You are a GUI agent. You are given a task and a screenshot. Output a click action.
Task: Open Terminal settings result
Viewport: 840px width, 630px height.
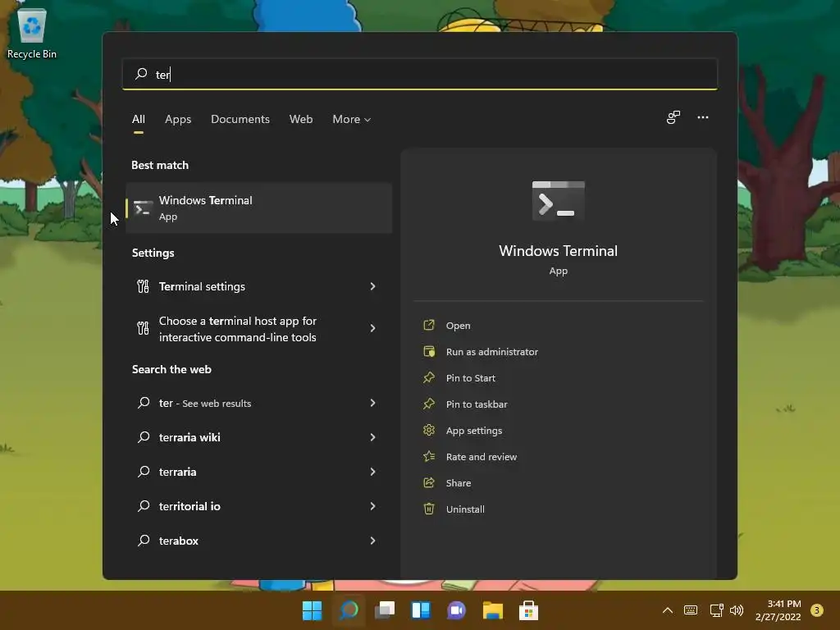click(x=258, y=286)
